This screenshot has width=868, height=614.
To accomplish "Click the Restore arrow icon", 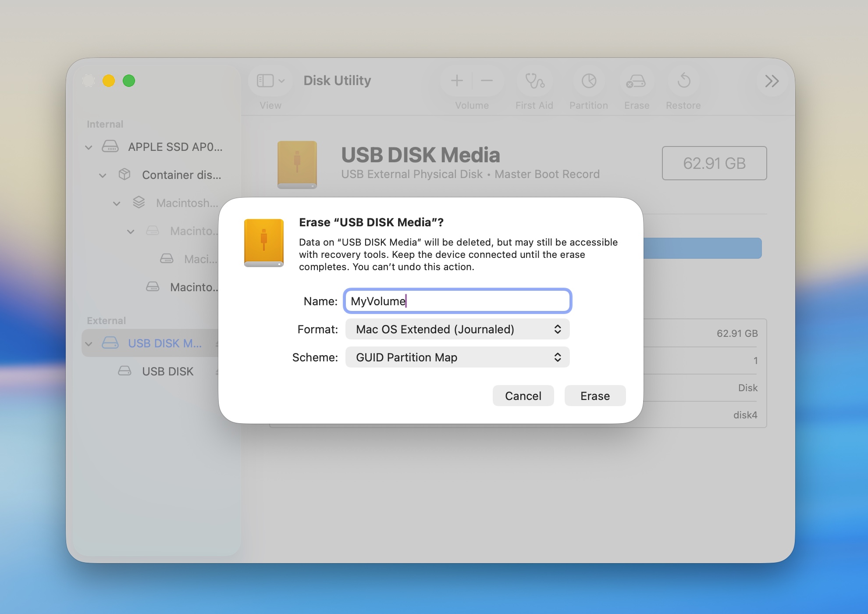I will (x=683, y=81).
